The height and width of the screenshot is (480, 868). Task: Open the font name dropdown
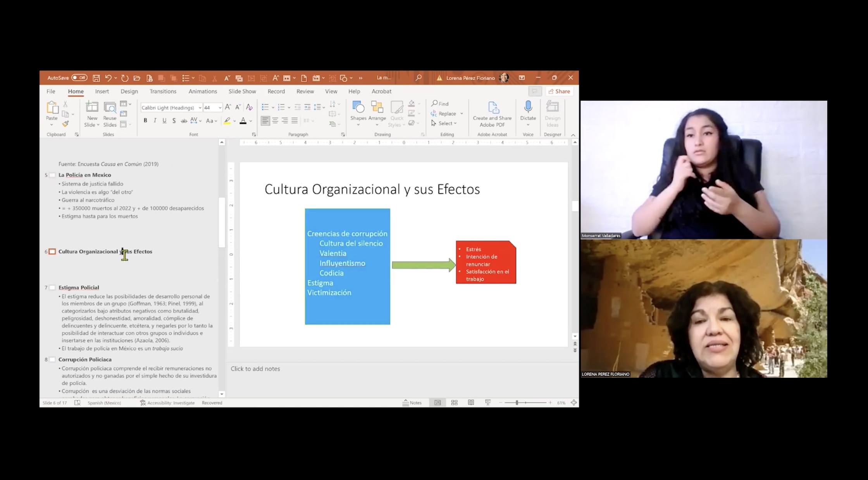(200, 108)
